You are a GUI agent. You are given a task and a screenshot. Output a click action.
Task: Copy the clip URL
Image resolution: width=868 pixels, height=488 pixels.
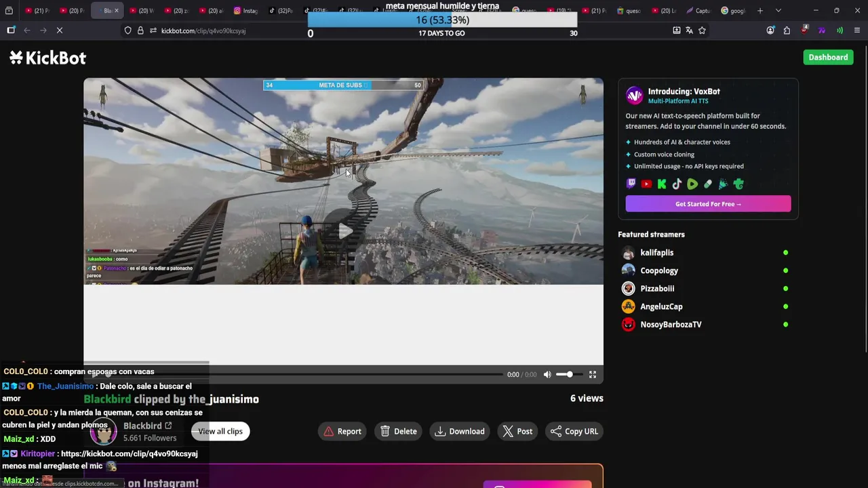point(574,431)
